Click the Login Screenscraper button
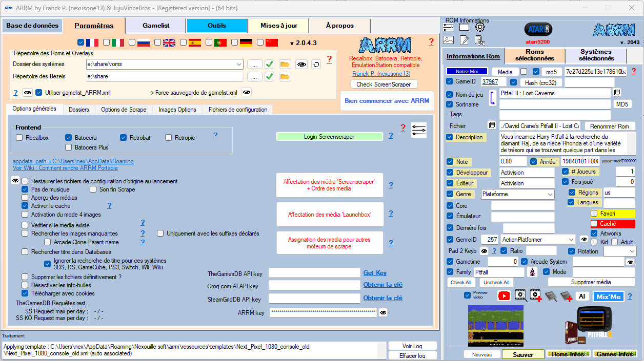The image size is (644, 361). pyautogui.click(x=330, y=137)
